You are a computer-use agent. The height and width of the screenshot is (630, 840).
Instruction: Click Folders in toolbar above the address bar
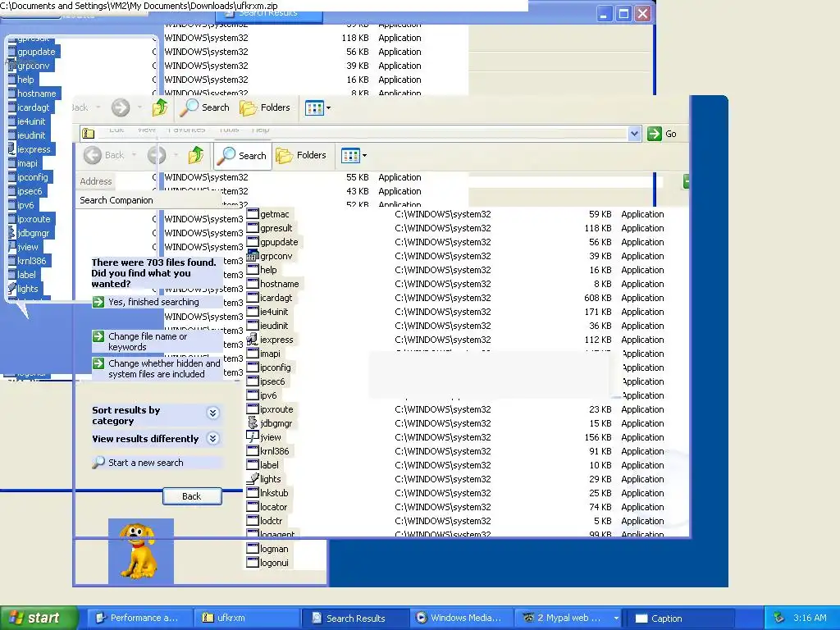(265, 107)
